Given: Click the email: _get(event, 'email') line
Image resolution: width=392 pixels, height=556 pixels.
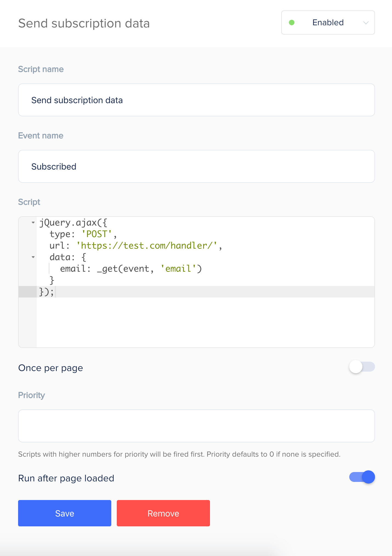Looking at the screenshot, I should click(x=131, y=269).
